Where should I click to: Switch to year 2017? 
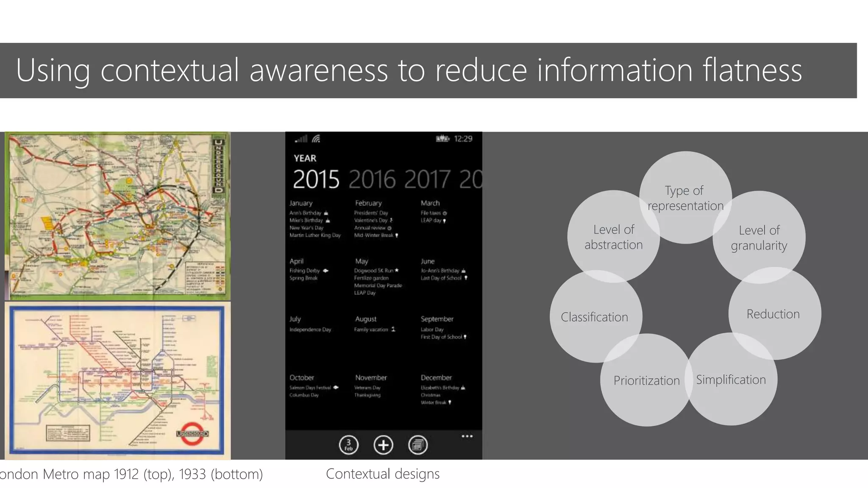coord(427,179)
